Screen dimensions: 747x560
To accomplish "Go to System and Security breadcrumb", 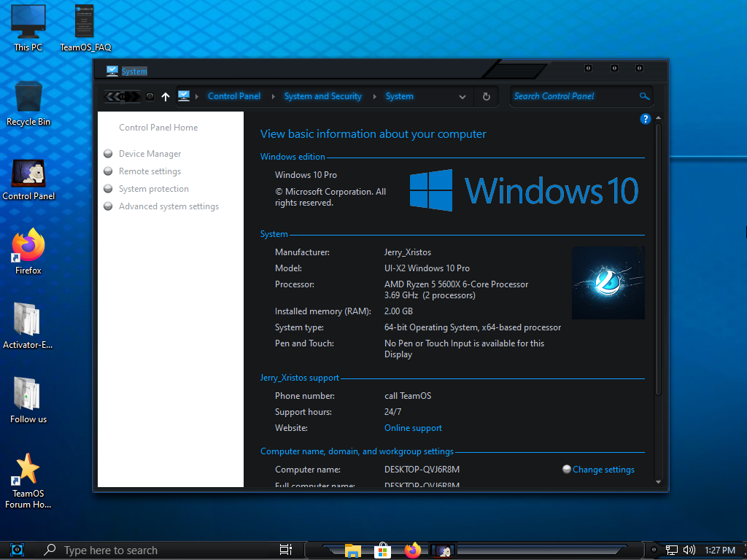I will tap(322, 96).
